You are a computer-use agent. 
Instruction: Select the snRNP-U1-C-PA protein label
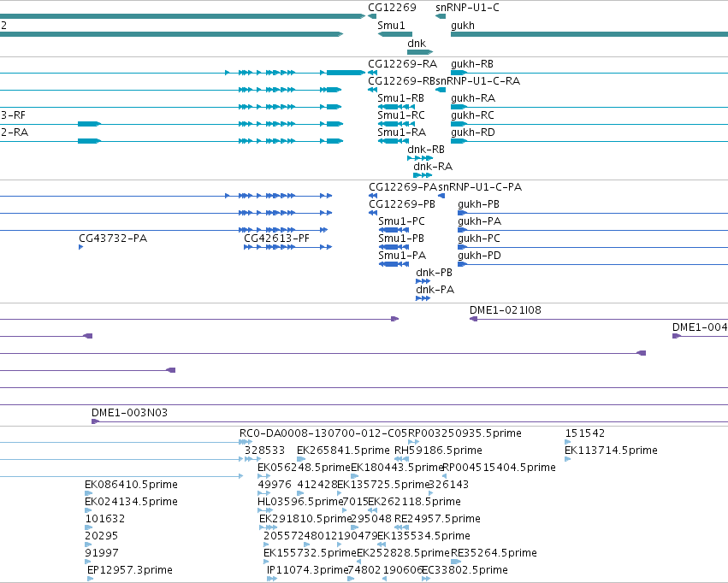click(x=480, y=187)
